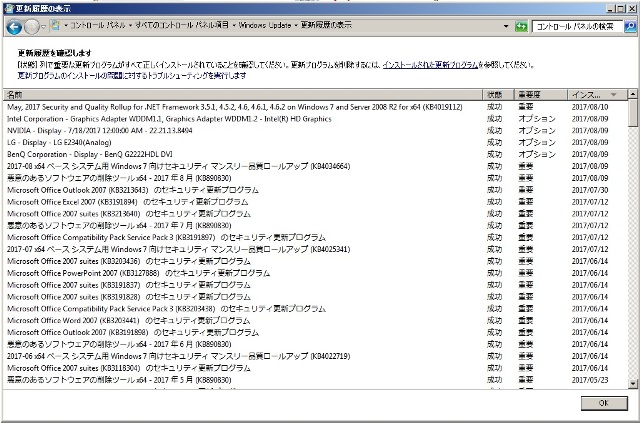Select the Office 2007 suites KB3118304 row
This screenshot has width=640, height=423.
click(x=315, y=368)
